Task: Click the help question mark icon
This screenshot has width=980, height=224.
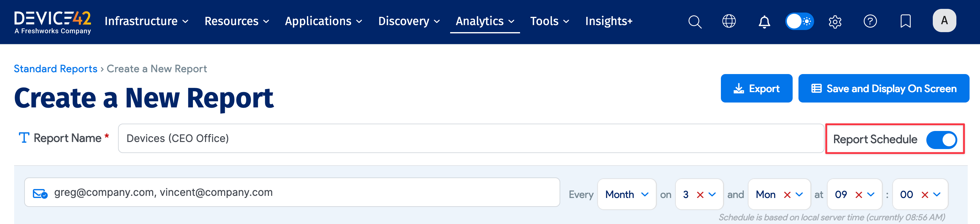Action: pyautogui.click(x=870, y=21)
